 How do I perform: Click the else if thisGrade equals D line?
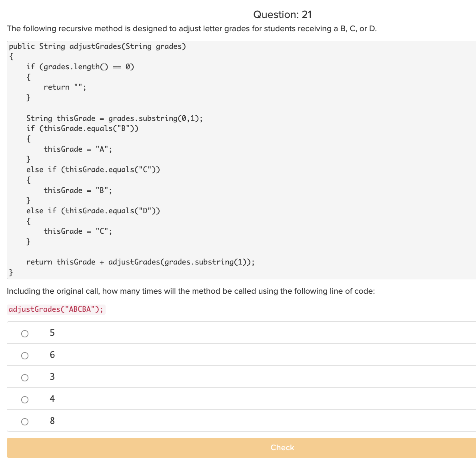point(93,210)
